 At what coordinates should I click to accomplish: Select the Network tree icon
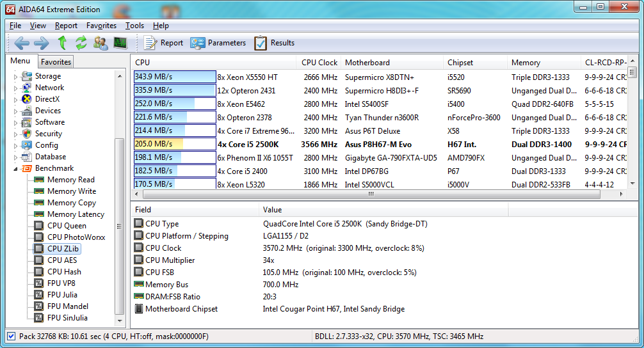27,88
